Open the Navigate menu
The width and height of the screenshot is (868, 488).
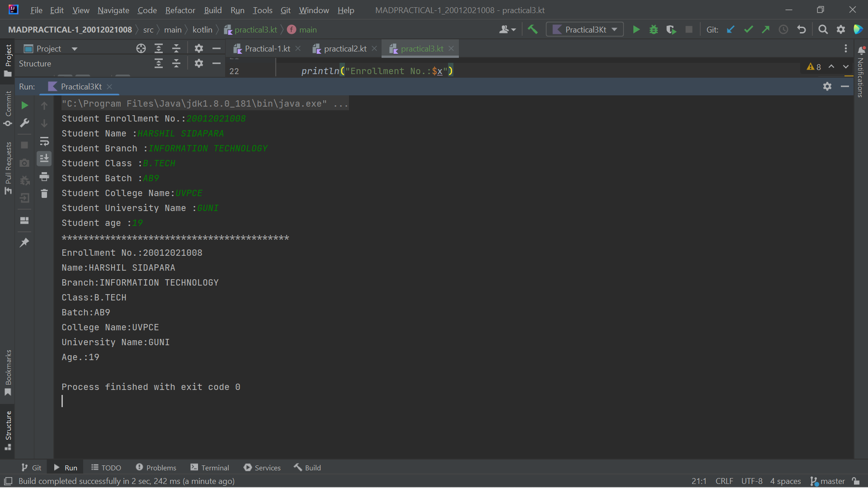click(x=113, y=10)
